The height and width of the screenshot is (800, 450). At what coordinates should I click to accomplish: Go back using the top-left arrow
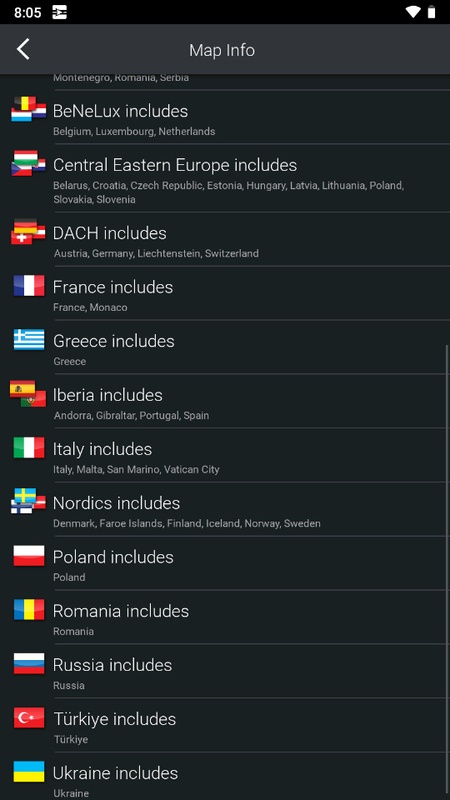coord(23,49)
